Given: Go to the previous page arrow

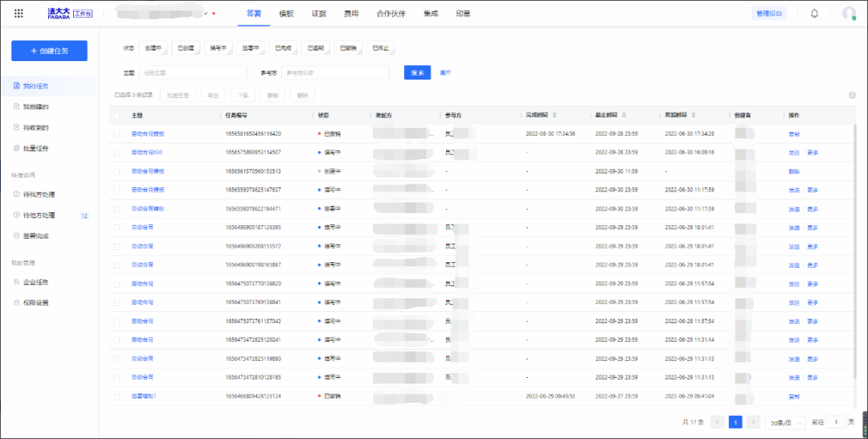Looking at the screenshot, I should pyautogui.click(x=718, y=422).
